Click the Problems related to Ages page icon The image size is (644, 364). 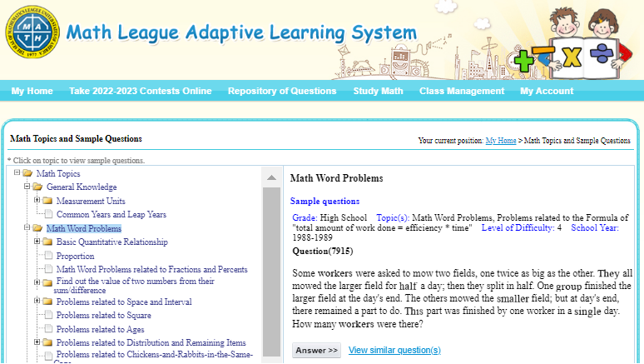[48, 329]
